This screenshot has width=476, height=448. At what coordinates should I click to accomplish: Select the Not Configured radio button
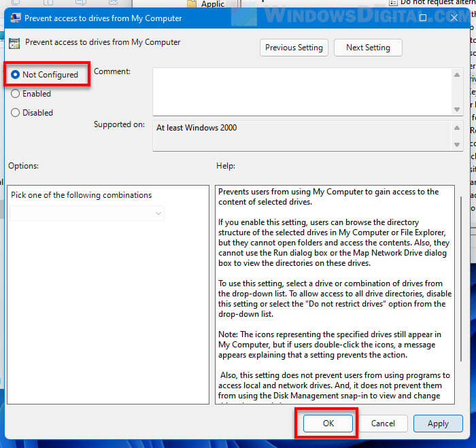[16, 75]
